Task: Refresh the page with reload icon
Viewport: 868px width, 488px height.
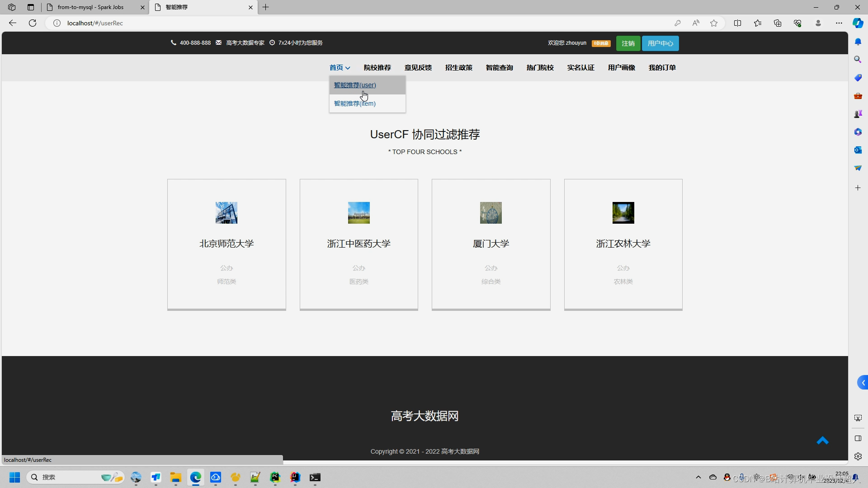Action: [33, 23]
